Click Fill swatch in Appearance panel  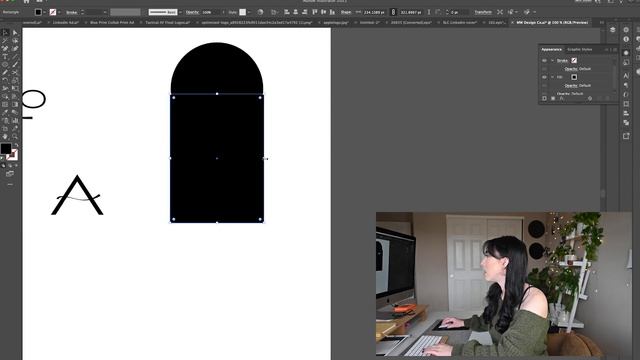[574, 77]
